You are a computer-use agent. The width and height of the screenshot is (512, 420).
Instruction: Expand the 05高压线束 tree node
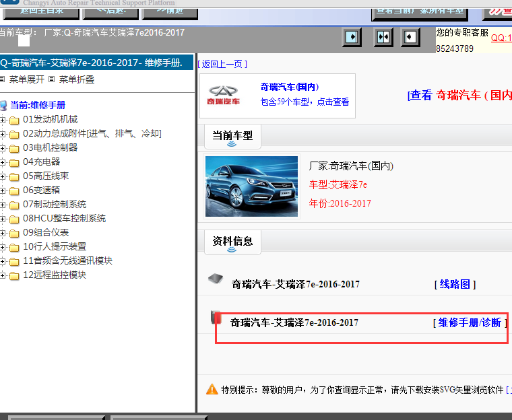click(x=3, y=176)
